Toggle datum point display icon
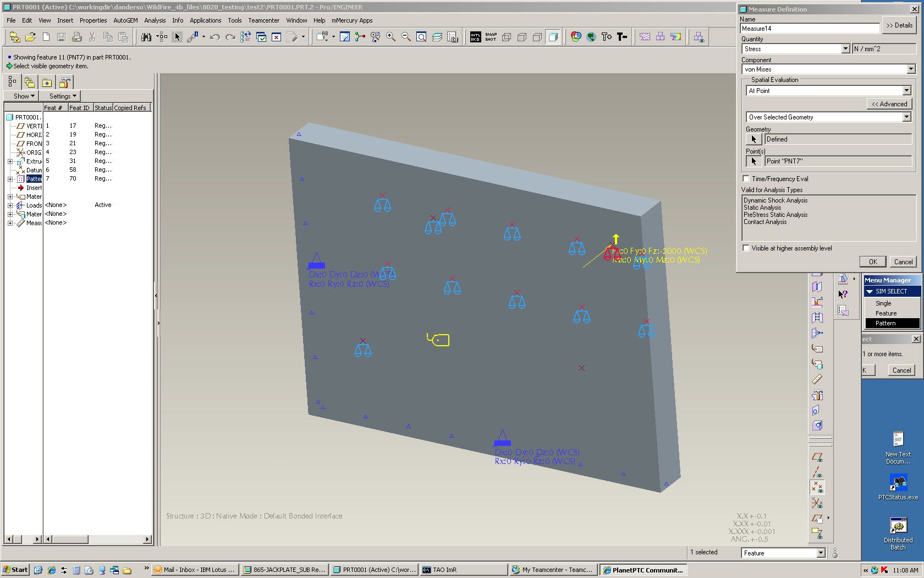The height and width of the screenshot is (578, 924). pyautogui.click(x=817, y=488)
